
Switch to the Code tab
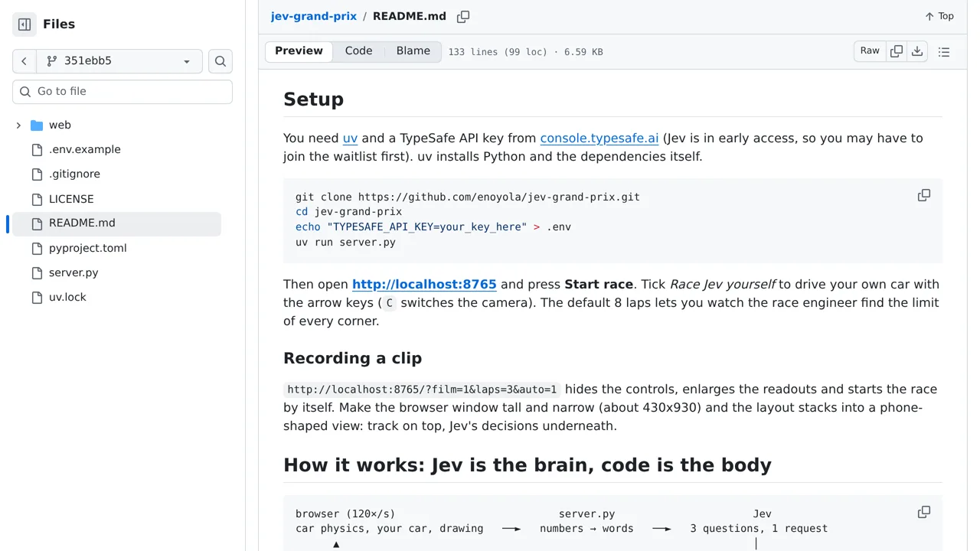pyautogui.click(x=358, y=51)
